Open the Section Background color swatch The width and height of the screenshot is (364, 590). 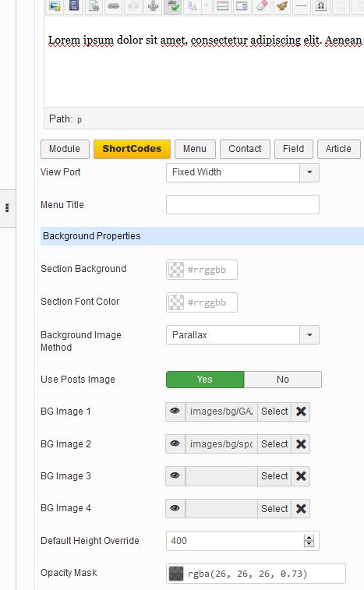tap(176, 270)
